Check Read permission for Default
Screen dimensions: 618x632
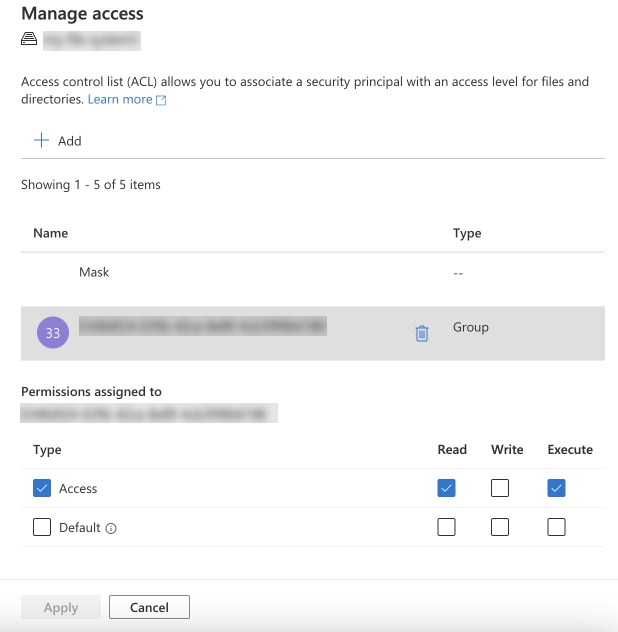446,527
